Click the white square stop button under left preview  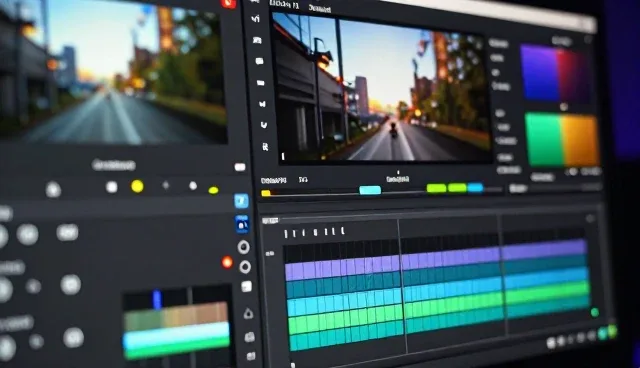tap(111, 187)
